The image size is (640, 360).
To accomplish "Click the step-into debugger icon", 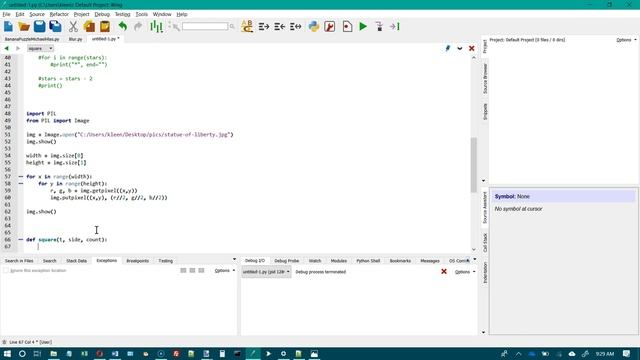I will coord(379,27).
